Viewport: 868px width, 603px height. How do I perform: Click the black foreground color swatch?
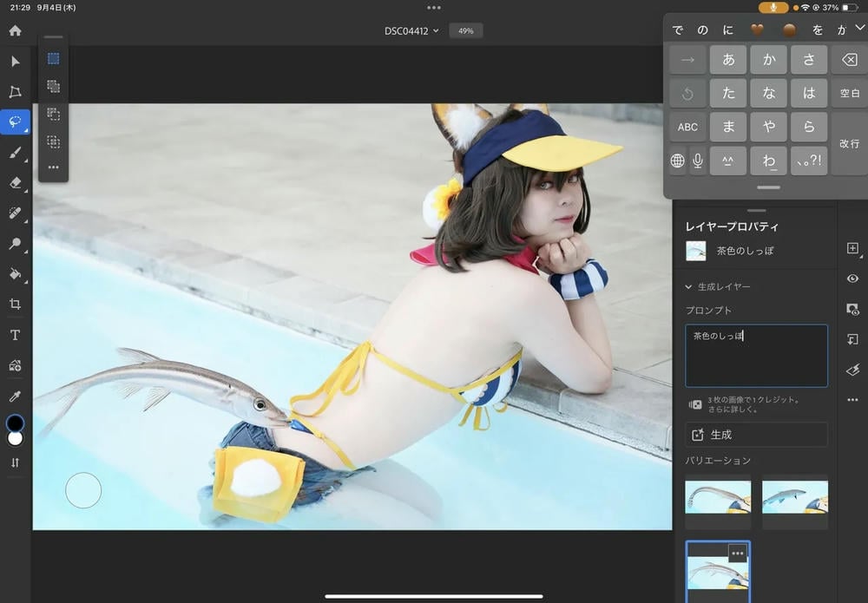click(x=15, y=423)
